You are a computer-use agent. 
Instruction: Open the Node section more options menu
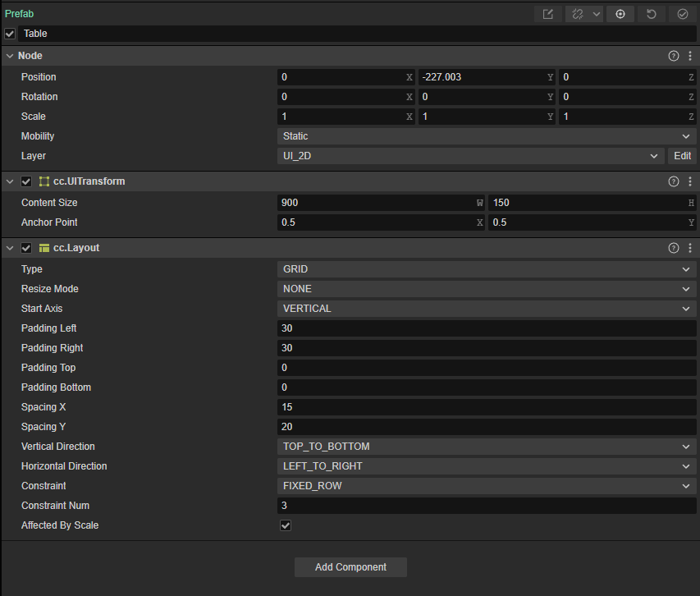point(689,56)
